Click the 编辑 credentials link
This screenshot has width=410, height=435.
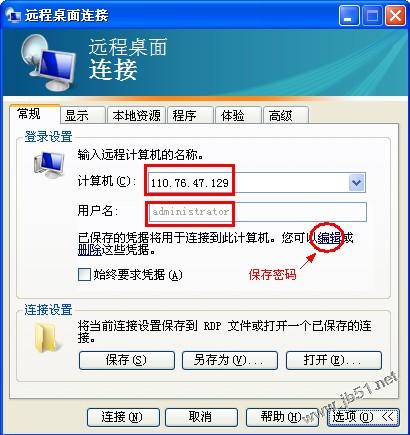pyautogui.click(x=329, y=238)
